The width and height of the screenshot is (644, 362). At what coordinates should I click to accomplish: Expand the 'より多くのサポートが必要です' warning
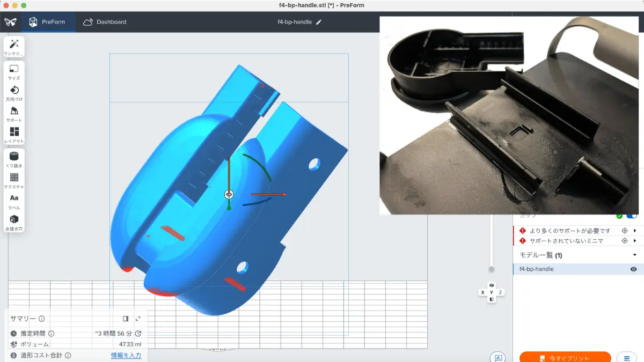pos(635,231)
